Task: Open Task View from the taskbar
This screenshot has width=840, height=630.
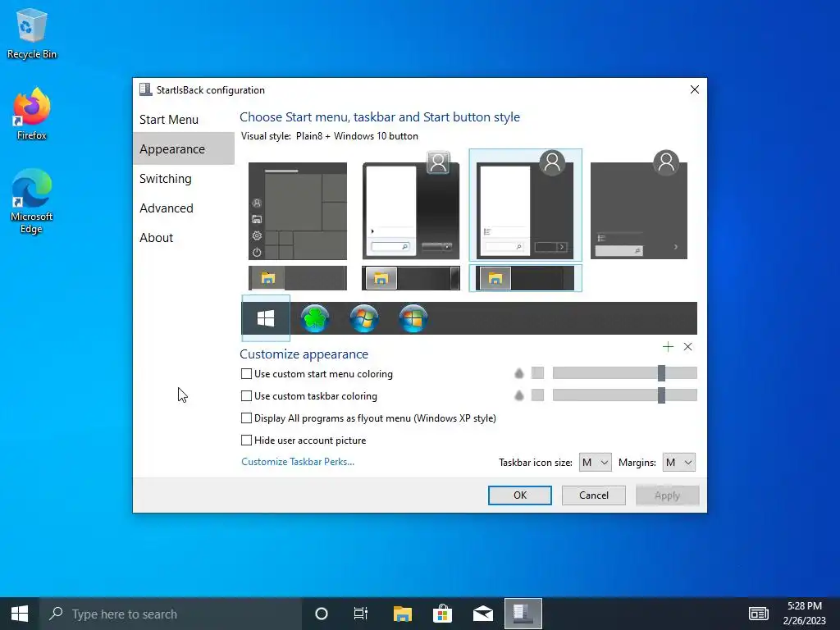Action: pos(361,614)
